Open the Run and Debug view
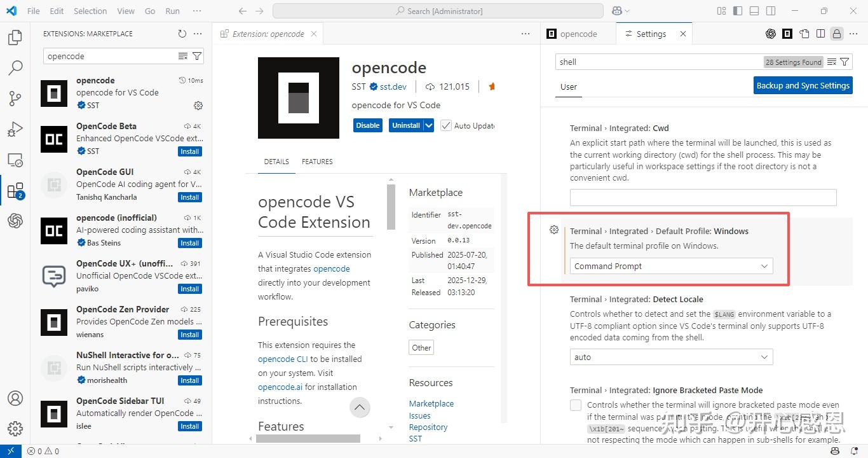The height and width of the screenshot is (458, 868). coord(15,129)
